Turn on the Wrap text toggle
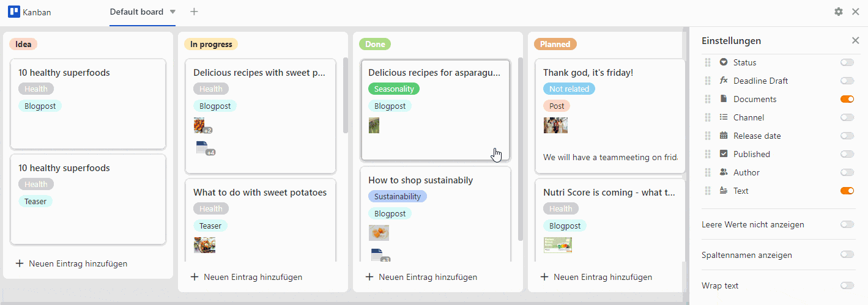 click(847, 285)
